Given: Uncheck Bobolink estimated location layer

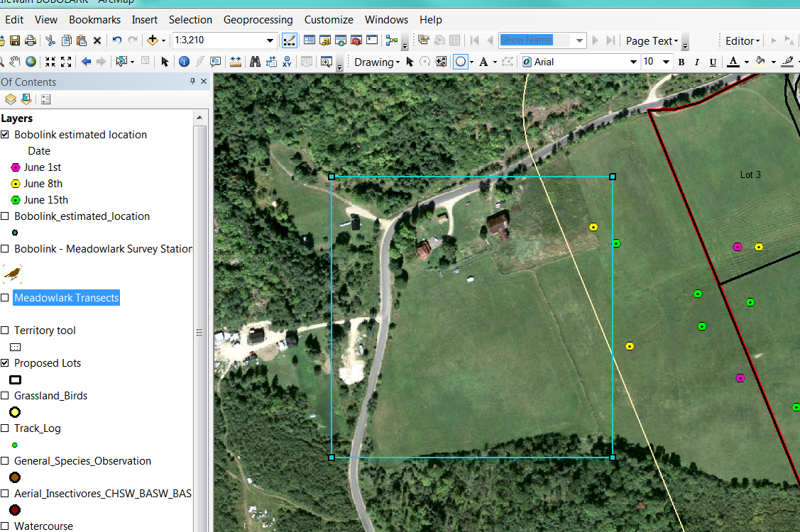Looking at the screenshot, I should tap(4, 135).
